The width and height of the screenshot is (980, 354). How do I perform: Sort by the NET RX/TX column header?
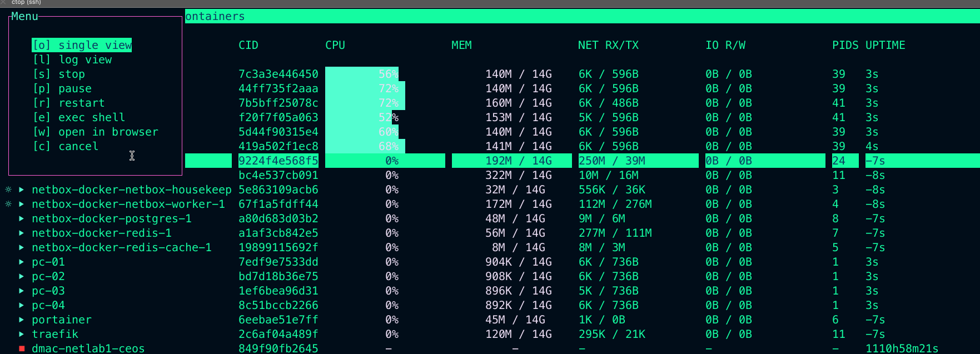point(609,45)
